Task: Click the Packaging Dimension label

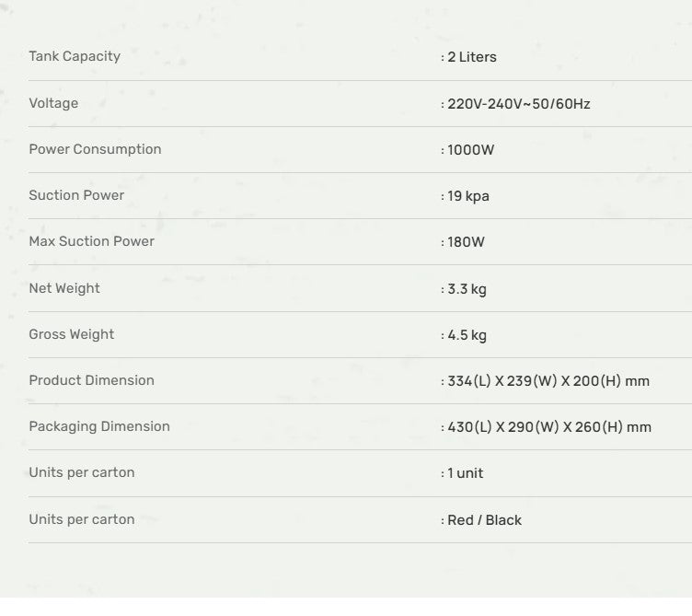Action: pyautogui.click(x=99, y=426)
